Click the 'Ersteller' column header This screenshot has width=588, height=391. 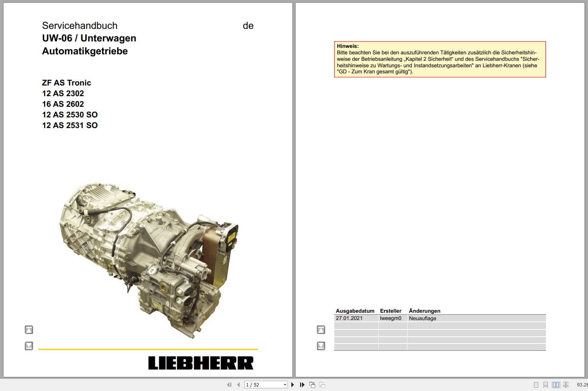(390, 311)
